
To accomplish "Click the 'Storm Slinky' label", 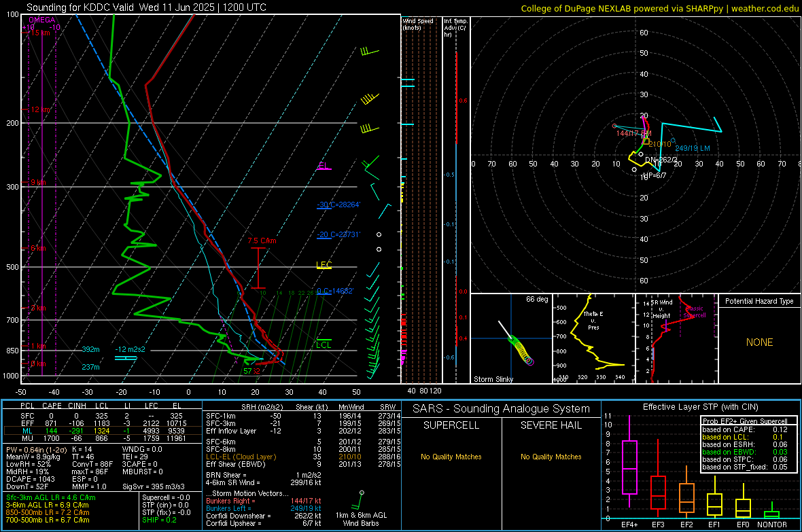I will click(493, 379).
